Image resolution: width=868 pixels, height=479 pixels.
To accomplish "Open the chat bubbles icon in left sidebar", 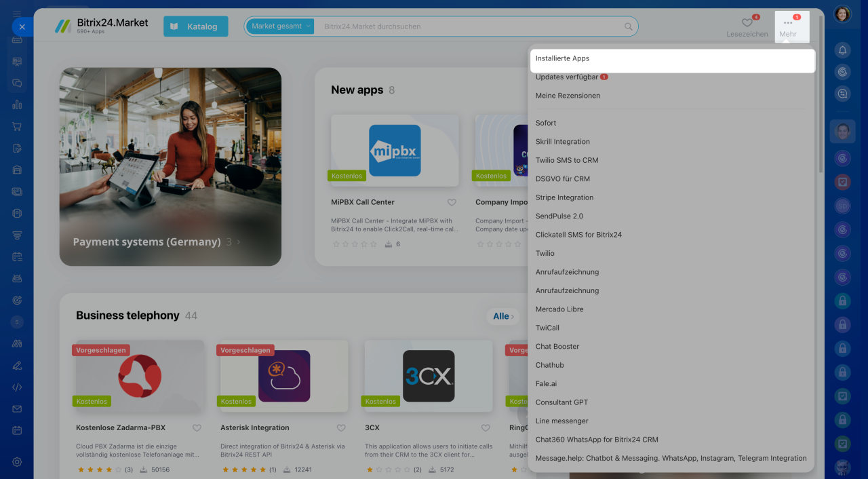I will pyautogui.click(x=17, y=83).
